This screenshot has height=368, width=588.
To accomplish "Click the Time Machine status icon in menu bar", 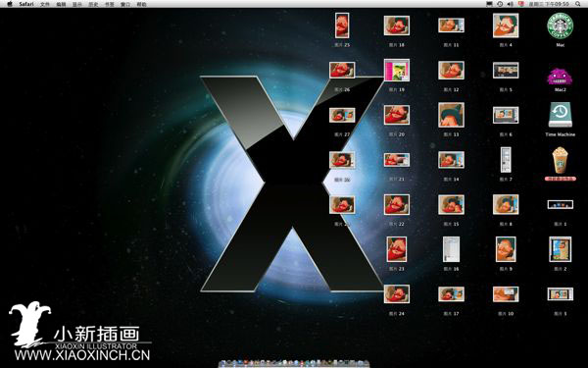I will 500,4.
